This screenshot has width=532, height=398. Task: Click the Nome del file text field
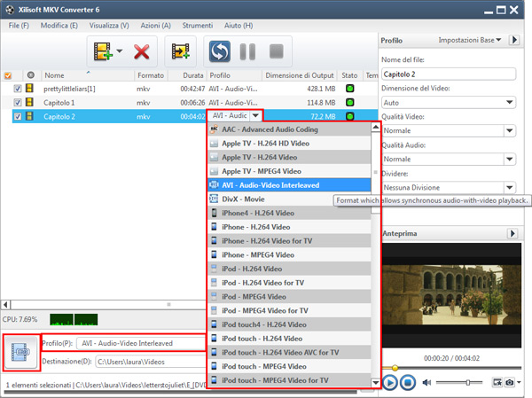(x=448, y=74)
